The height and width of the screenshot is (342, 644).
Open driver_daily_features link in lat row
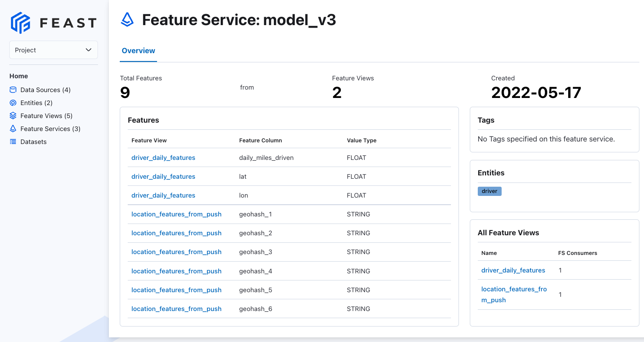click(x=163, y=177)
